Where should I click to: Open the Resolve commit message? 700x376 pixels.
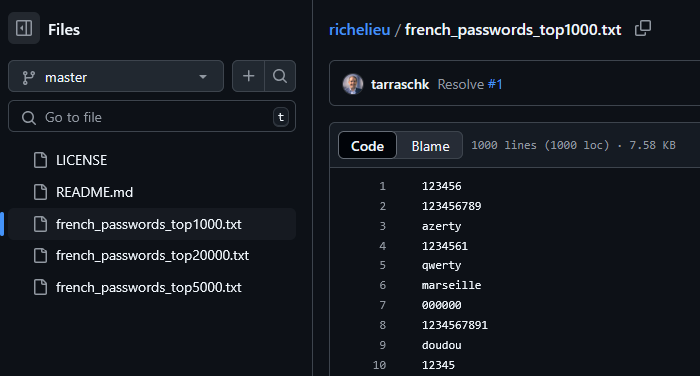pos(461,84)
